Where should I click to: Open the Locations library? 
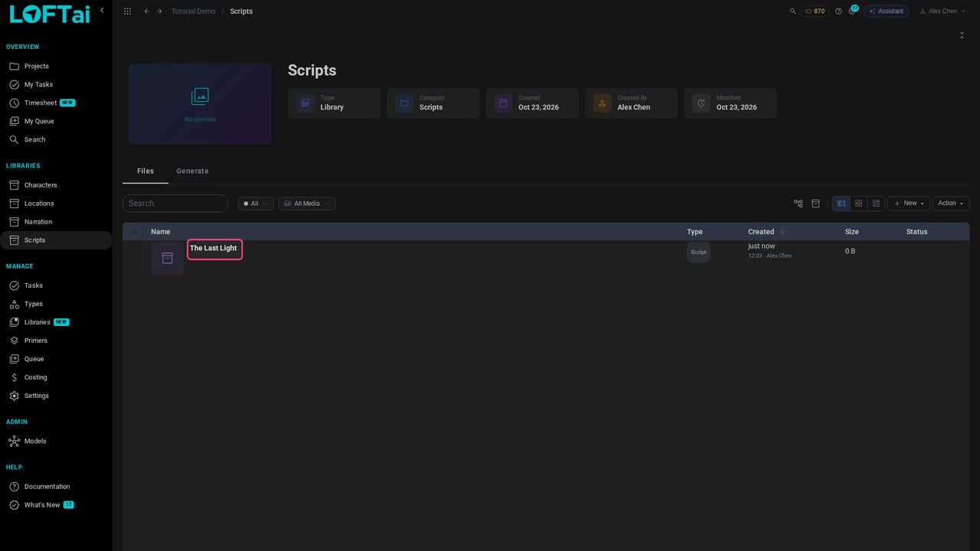(x=56, y=204)
